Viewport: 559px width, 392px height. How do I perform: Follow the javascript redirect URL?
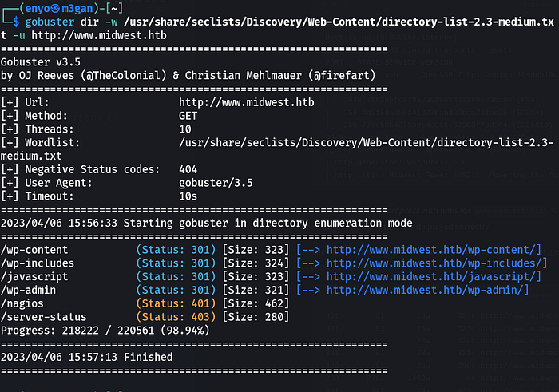coord(427,275)
